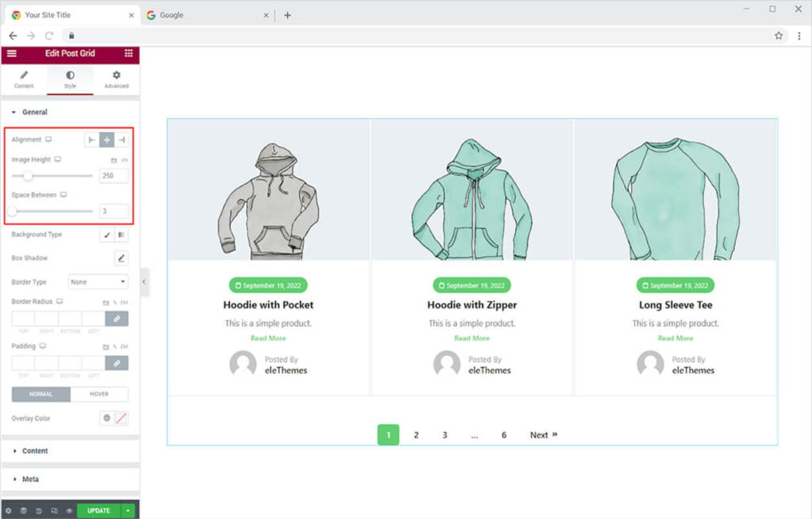Expand the Content section

35,451
